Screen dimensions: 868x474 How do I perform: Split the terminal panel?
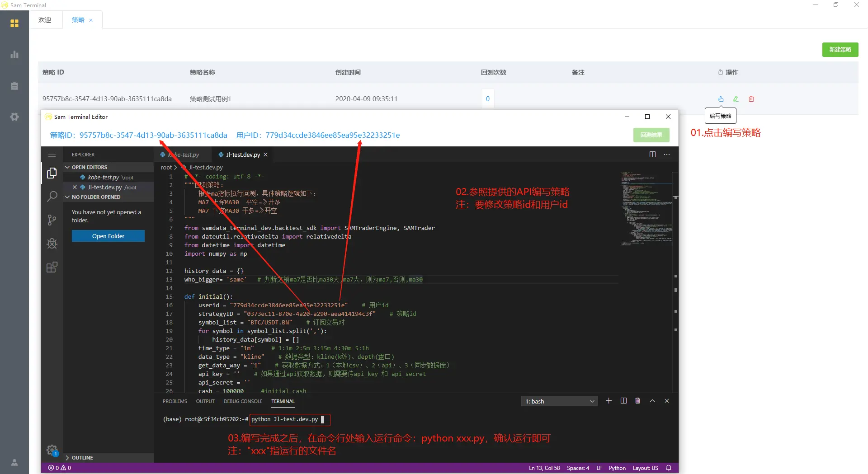click(623, 401)
